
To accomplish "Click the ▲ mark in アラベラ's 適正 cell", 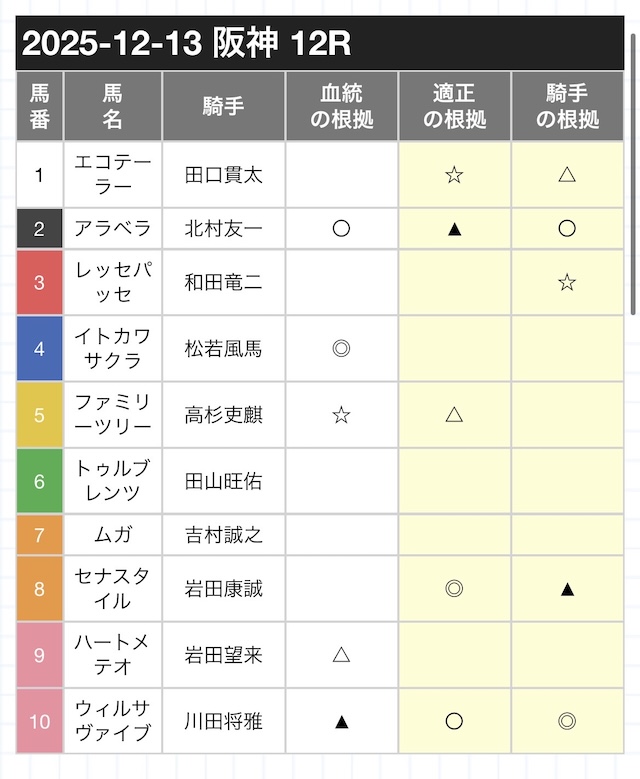I will click(x=454, y=229).
